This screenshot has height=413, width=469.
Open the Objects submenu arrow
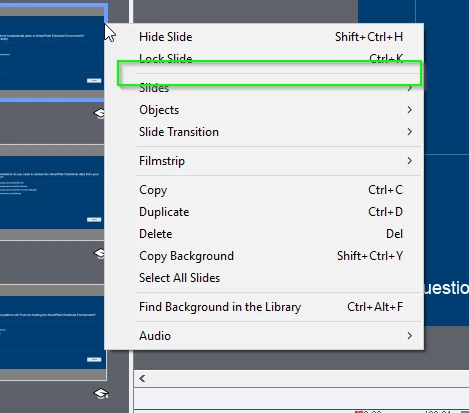pos(410,110)
